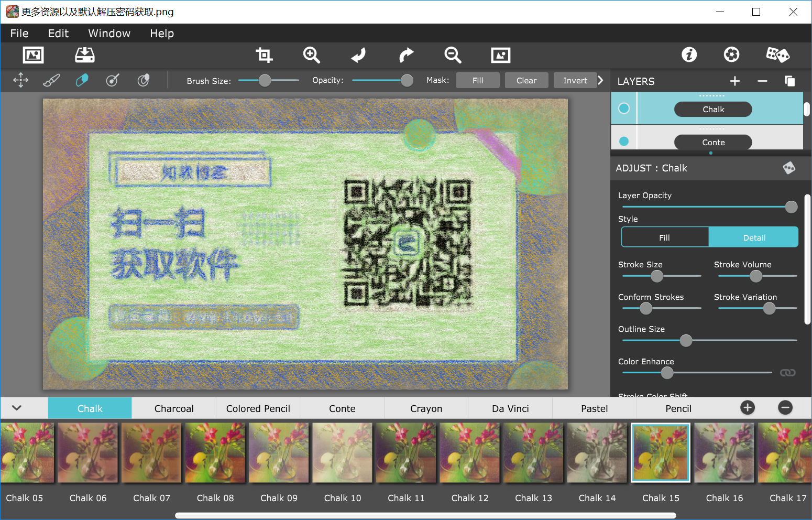Viewport: 812px width, 520px height.
Task: Click the Outline Size slider
Action: click(710, 341)
